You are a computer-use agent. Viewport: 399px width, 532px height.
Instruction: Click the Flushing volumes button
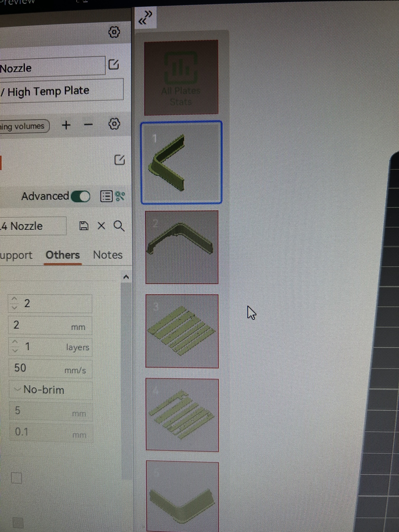pyautogui.click(x=24, y=126)
